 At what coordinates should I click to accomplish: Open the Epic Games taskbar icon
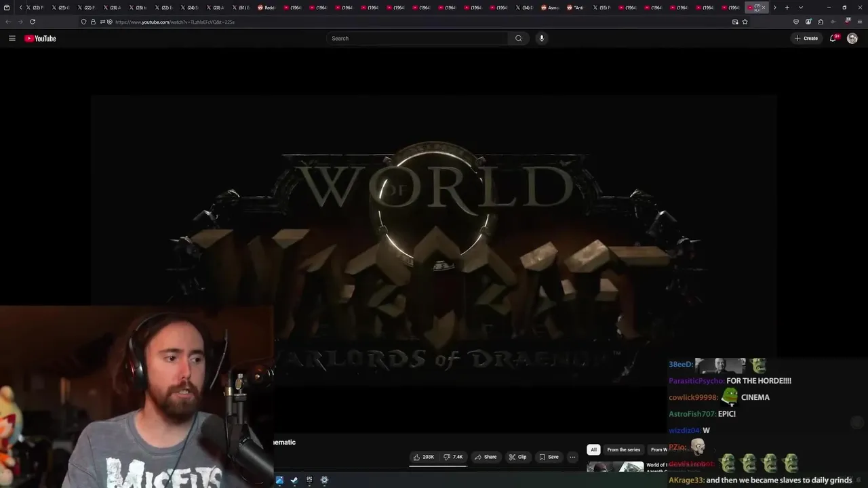(x=309, y=480)
